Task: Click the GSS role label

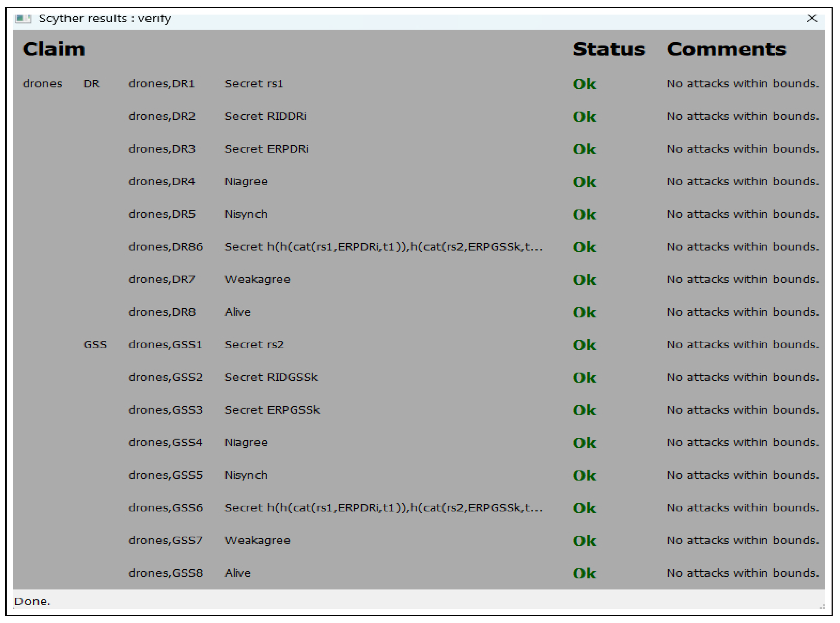Action: 95,345
